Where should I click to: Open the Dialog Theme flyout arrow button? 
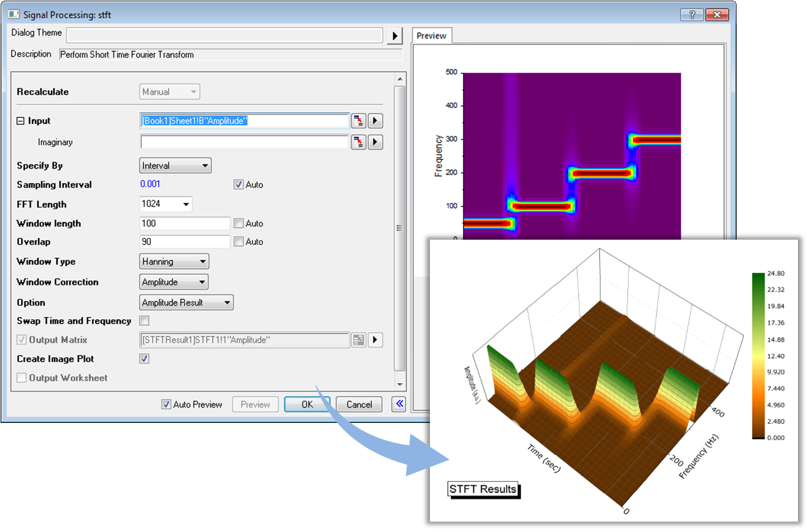(395, 36)
